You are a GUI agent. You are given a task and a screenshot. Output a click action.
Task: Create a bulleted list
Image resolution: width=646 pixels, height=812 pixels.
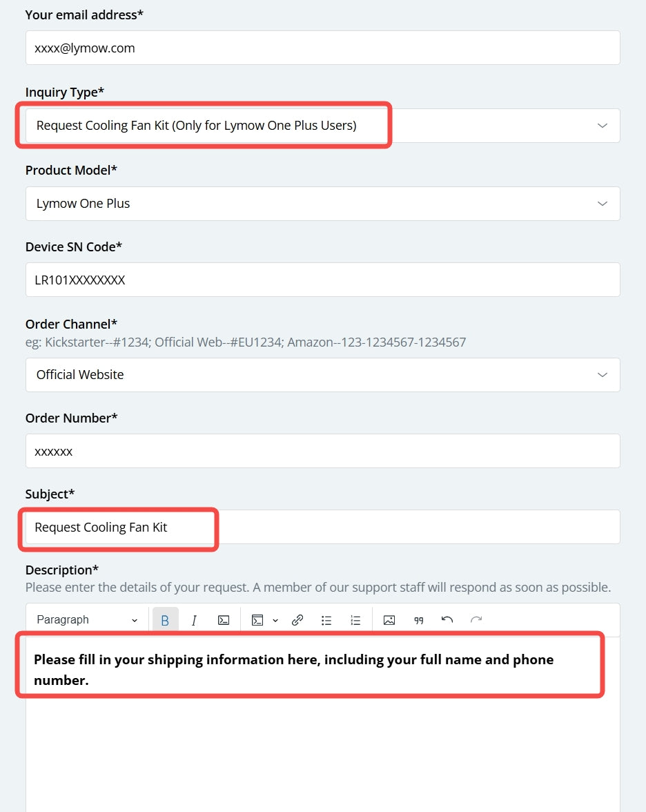coord(326,620)
